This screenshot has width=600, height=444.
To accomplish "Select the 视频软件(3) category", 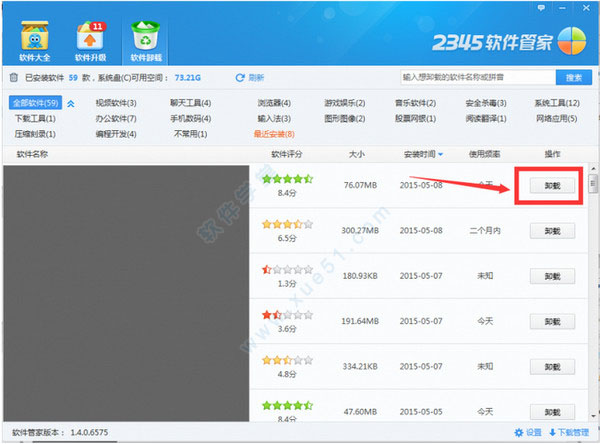I will click(116, 103).
